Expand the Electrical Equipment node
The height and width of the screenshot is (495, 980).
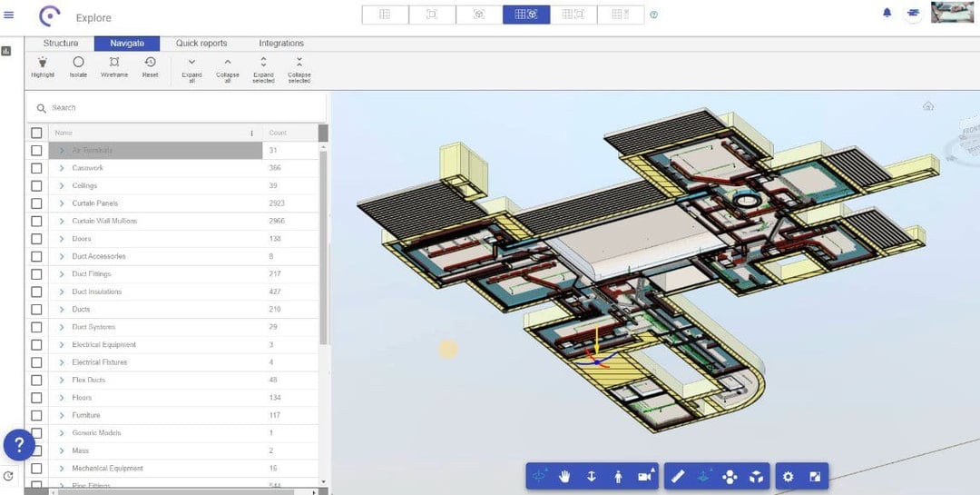62,345
